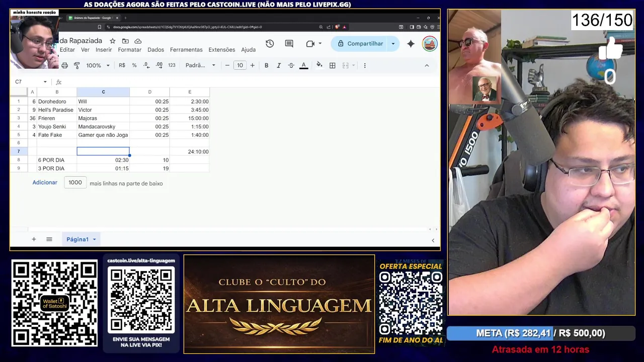Check the cloud save status icon
The height and width of the screenshot is (362, 644).
138,41
